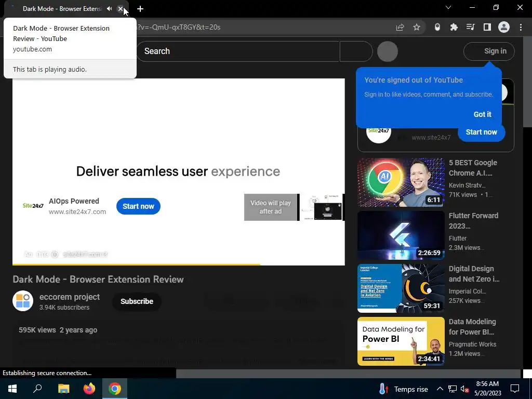The height and width of the screenshot is (399, 532).
Task: Toggle the browser side panel
Action: pyautogui.click(x=487, y=27)
